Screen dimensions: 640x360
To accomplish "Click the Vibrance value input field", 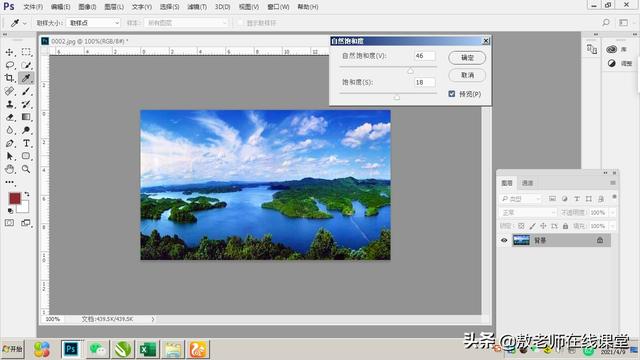I will [x=424, y=56].
